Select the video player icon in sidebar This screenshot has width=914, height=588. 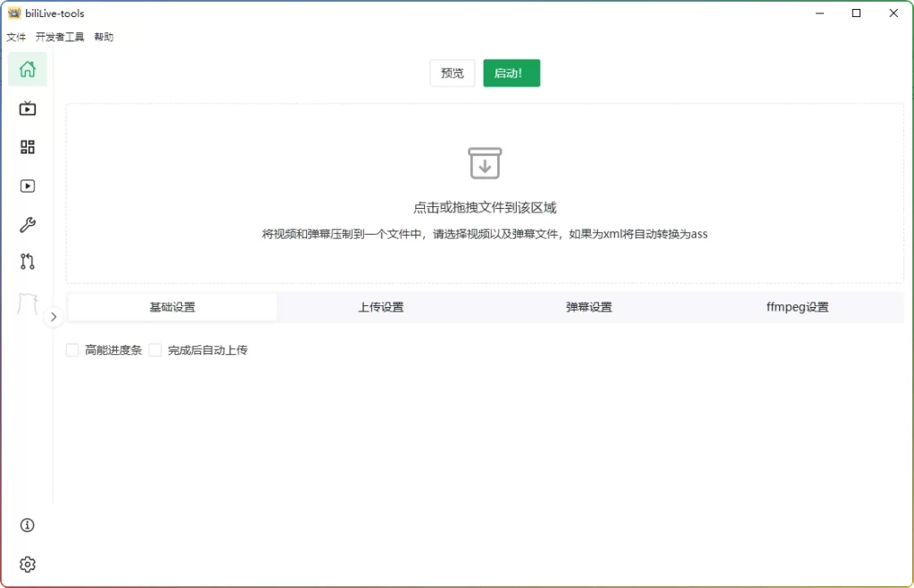pyautogui.click(x=27, y=186)
